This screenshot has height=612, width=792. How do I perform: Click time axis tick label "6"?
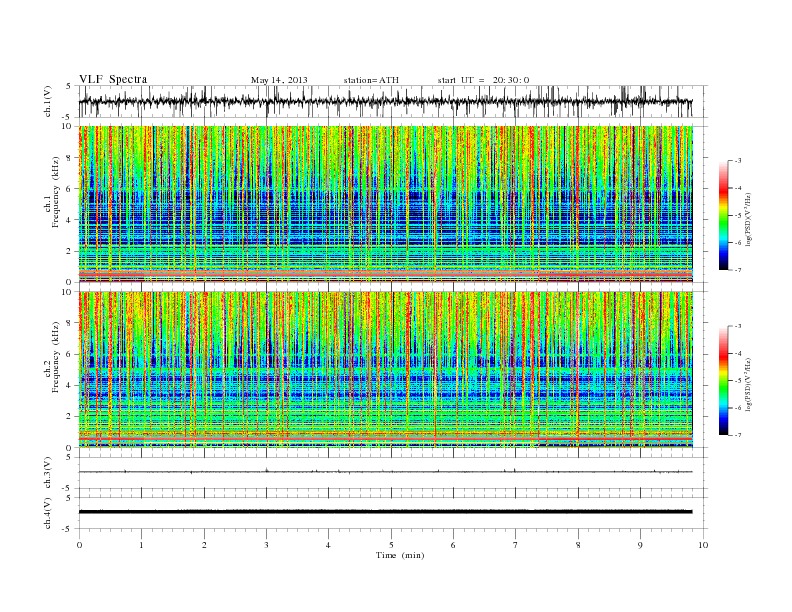coord(453,545)
